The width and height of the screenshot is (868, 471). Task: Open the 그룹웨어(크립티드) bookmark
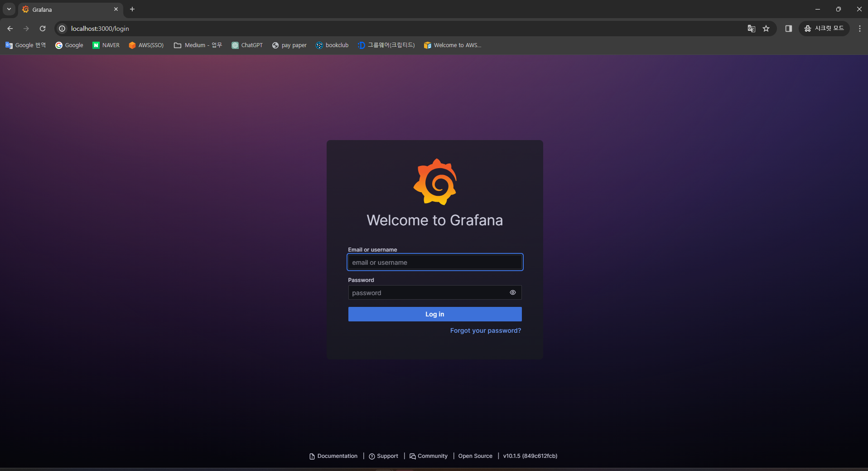tap(386, 45)
